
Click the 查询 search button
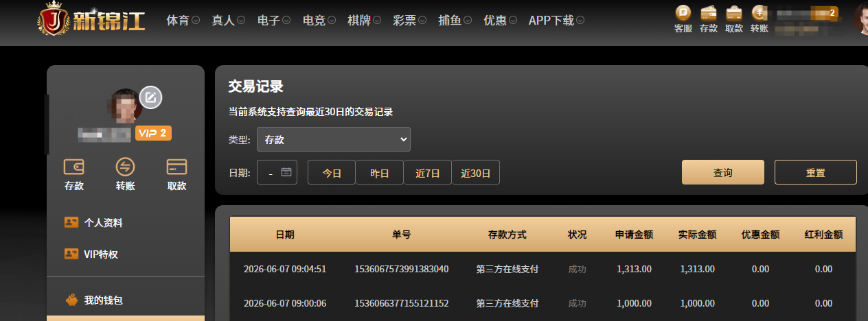coord(723,172)
